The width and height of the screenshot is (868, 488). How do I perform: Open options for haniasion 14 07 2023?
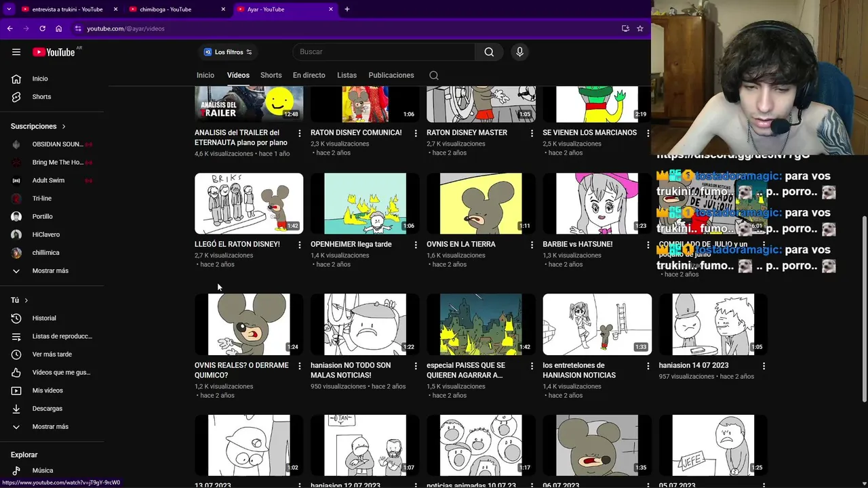764,366
